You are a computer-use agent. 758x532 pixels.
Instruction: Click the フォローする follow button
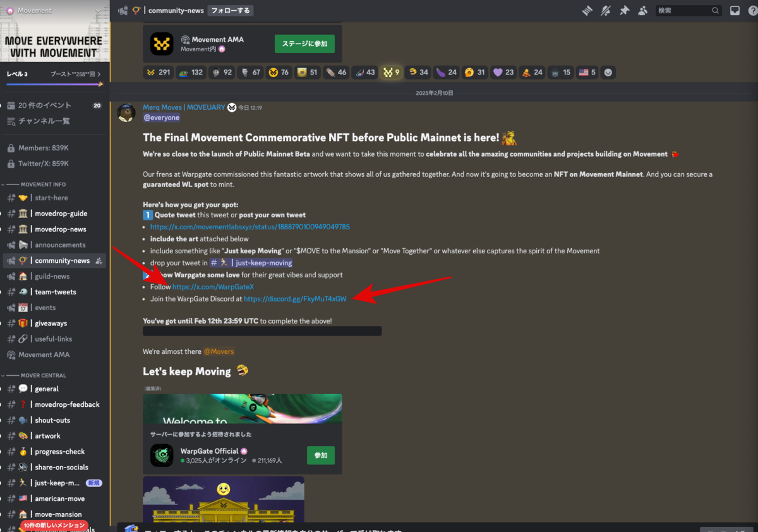[231, 10]
